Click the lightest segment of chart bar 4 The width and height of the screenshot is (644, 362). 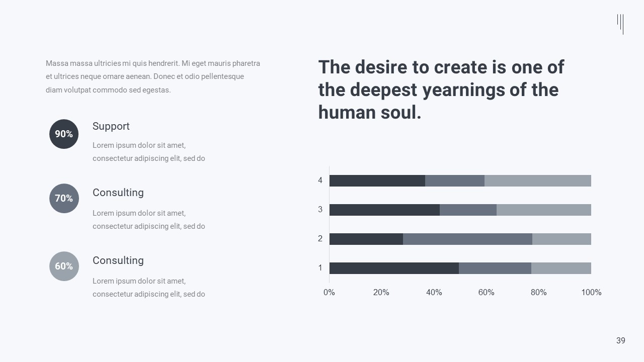pos(537,180)
